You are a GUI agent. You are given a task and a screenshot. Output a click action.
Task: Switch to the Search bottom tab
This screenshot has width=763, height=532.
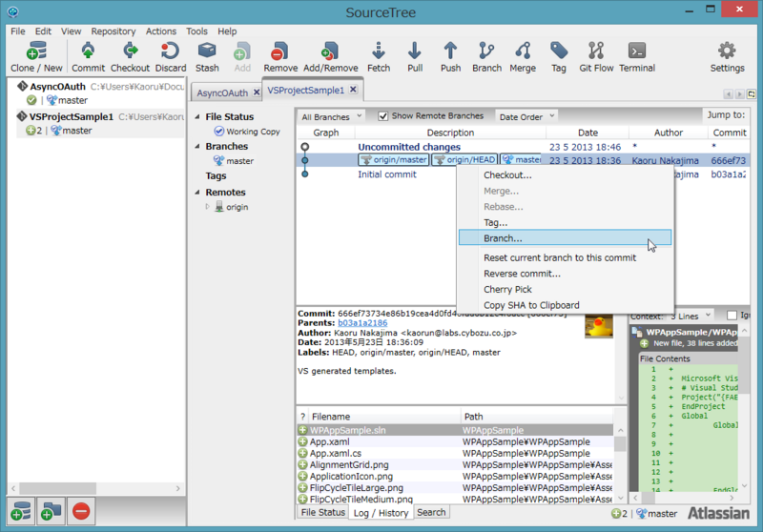431,512
